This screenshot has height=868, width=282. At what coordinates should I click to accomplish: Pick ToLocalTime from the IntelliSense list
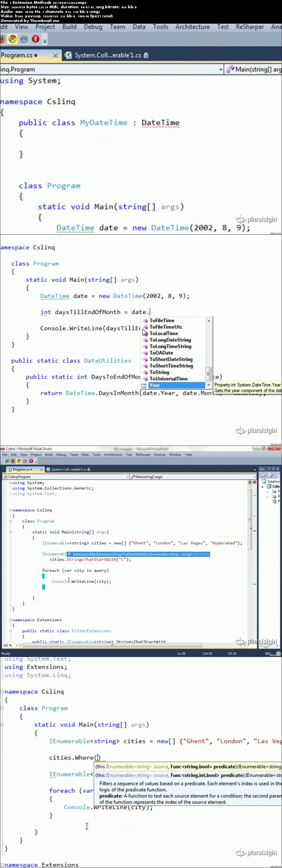(x=164, y=333)
